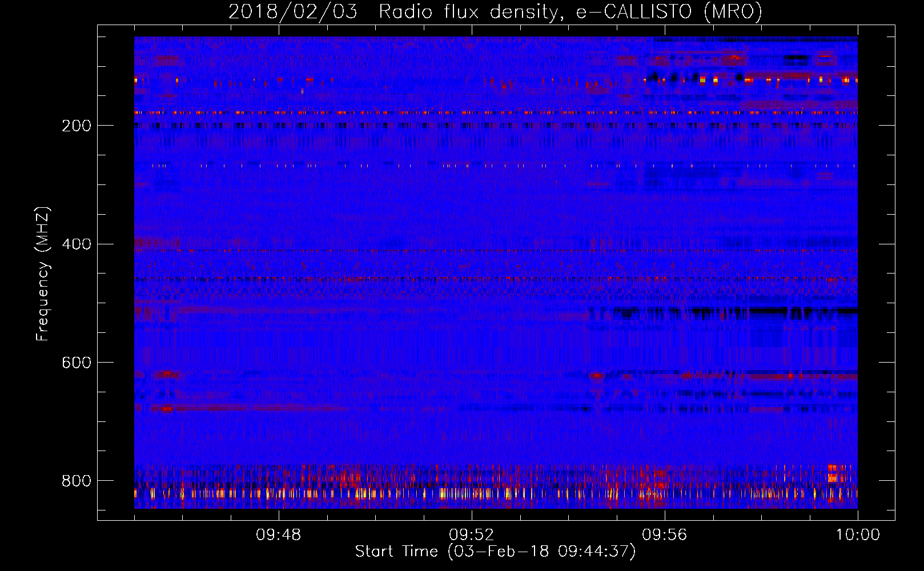The width and height of the screenshot is (924, 571).
Task: Click the 09:56 time tick label
Action: click(x=665, y=535)
